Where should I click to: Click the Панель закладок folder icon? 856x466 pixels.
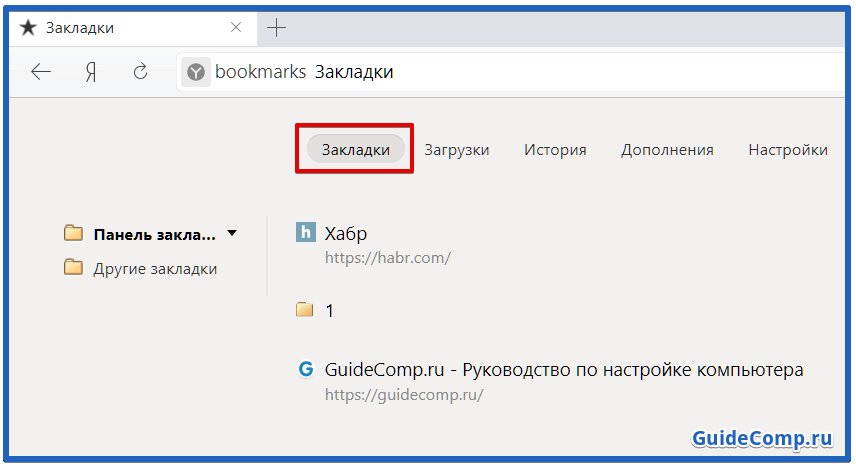[74, 233]
